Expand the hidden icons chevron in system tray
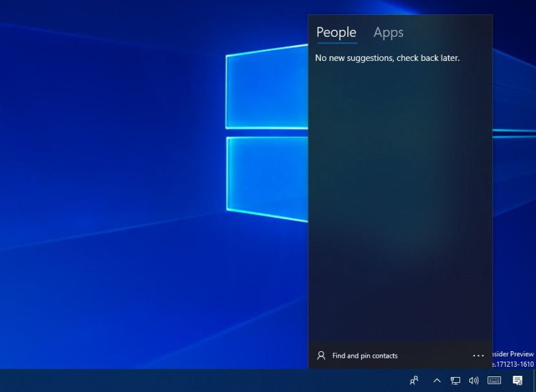The image size is (536, 392). (x=437, y=380)
